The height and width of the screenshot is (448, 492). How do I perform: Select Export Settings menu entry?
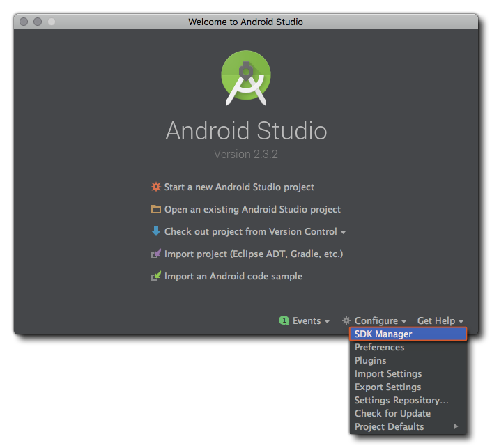coord(408,387)
